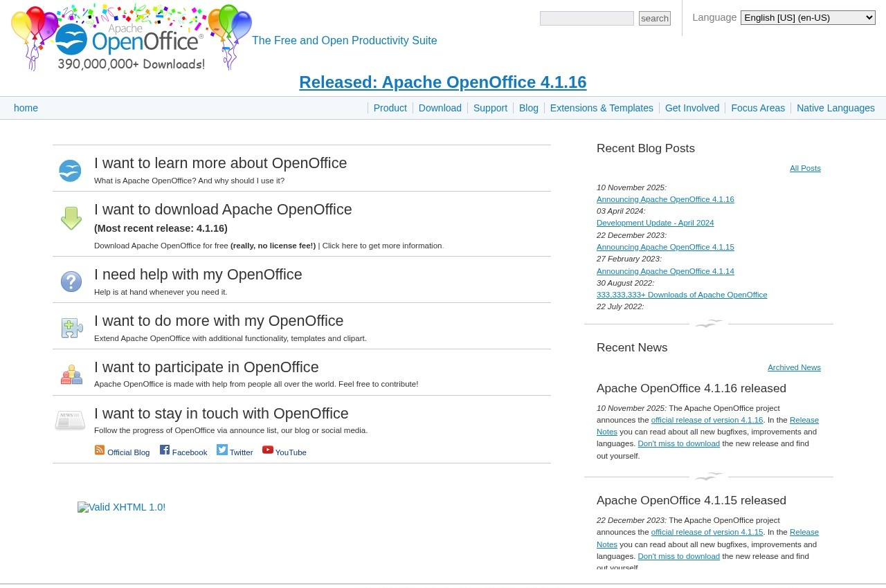Click Released: Apache OpenOffice 4.1.16 headline
This screenshot has width=886, height=588.
point(443,82)
